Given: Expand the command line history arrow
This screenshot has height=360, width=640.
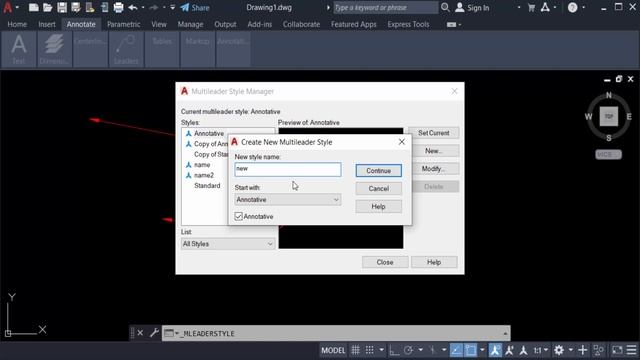Looking at the screenshot, I should (x=505, y=333).
